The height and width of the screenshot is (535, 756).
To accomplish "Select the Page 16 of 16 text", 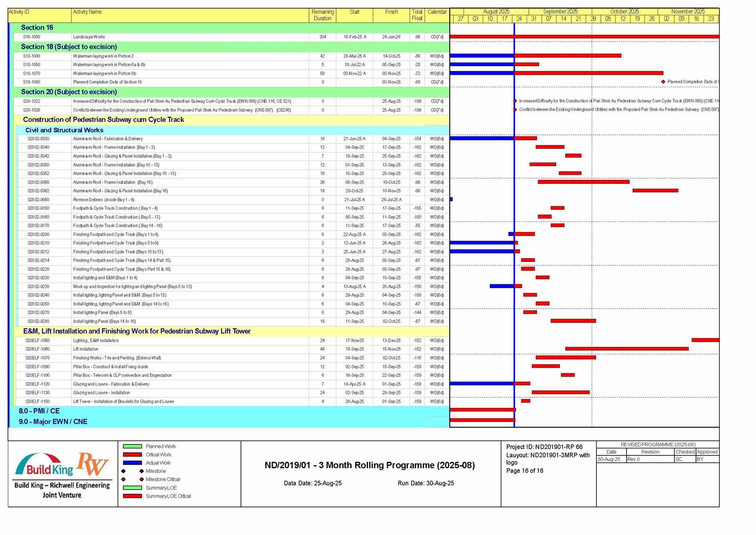I will coord(525,471).
